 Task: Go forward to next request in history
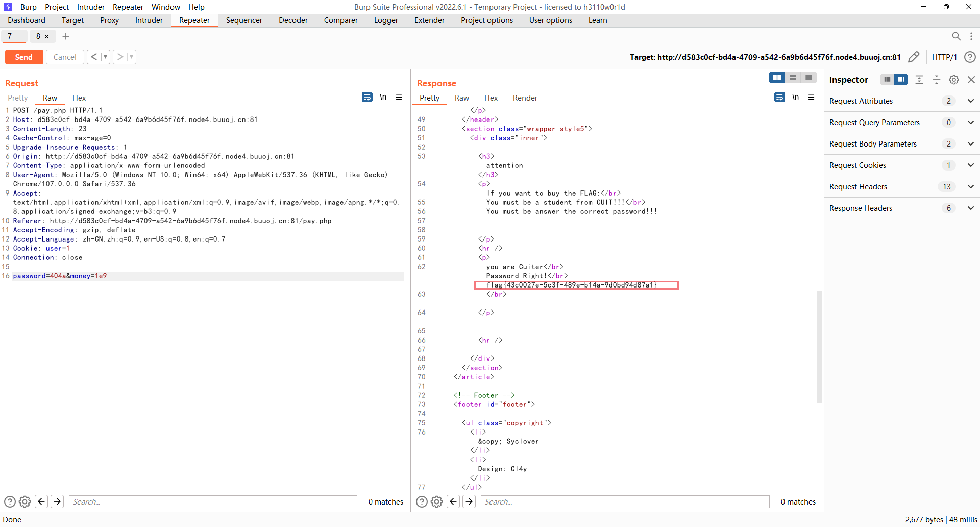(120, 57)
